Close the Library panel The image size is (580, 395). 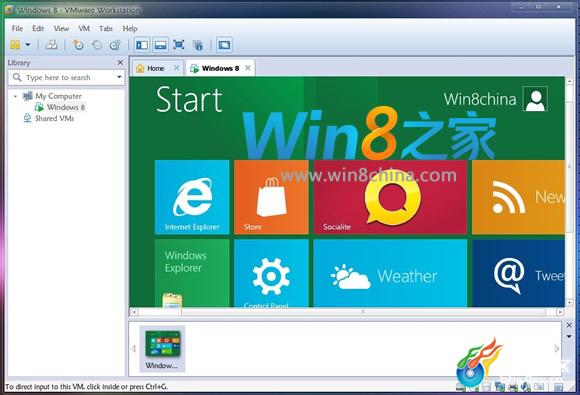point(120,63)
